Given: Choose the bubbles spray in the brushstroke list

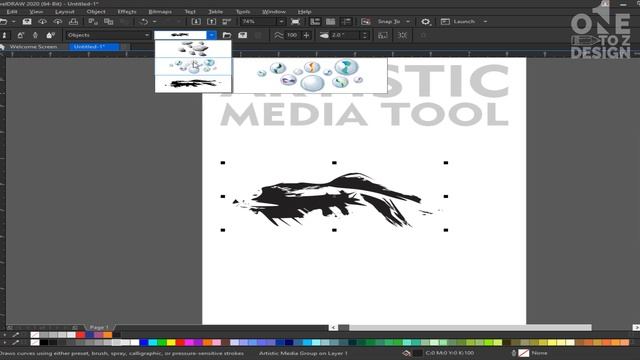Looking at the screenshot, I should tap(193, 66).
